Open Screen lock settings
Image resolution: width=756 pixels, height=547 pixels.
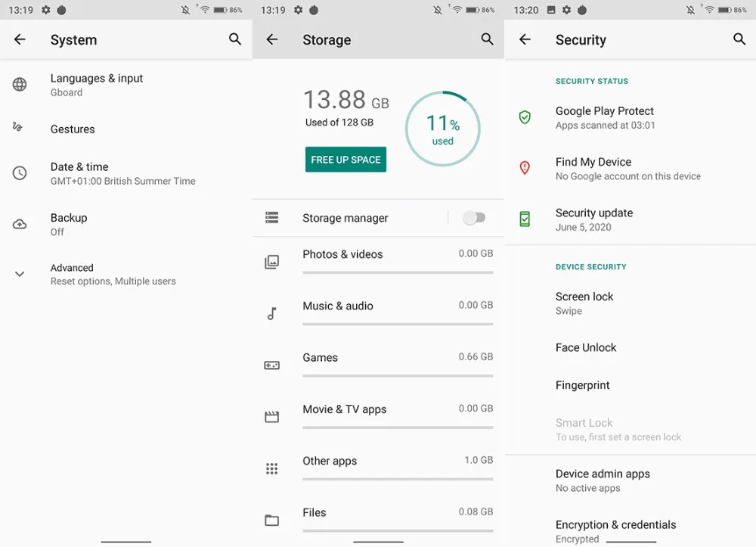click(631, 303)
